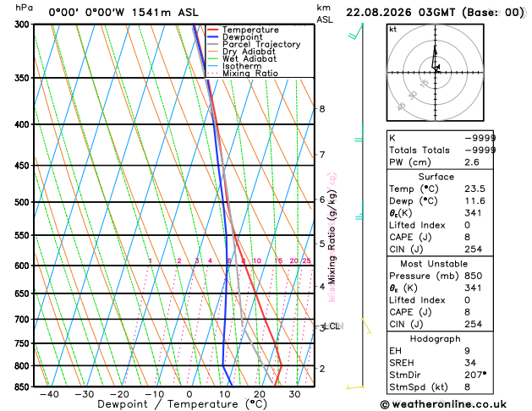Click the 'Dewpoint / Temperature (°C)' axis label
The image size is (532, 411).
(x=182, y=404)
